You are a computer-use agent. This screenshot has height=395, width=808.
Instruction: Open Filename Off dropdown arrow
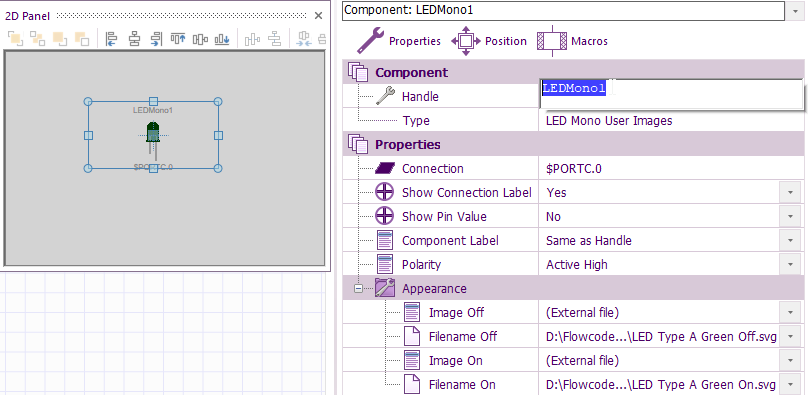(790, 336)
